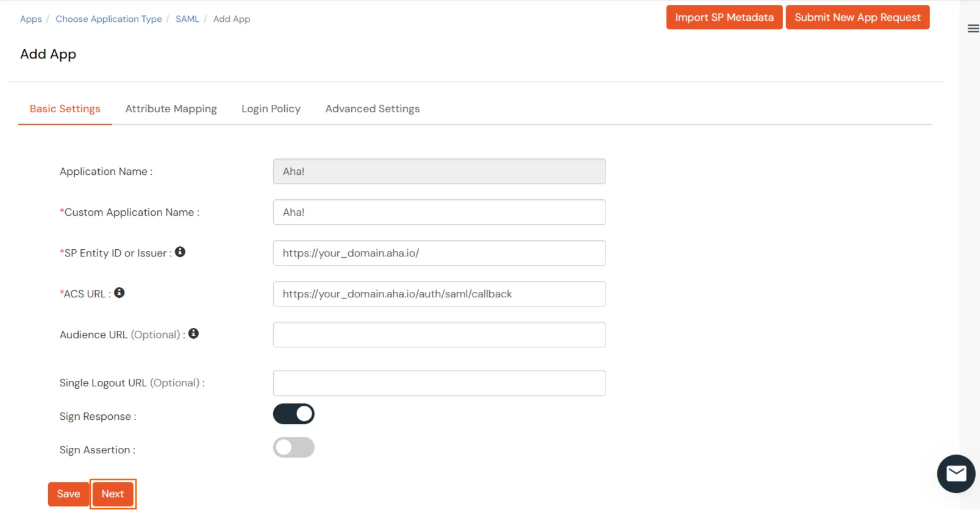This screenshot has width=980, height=513.
Task: Click the 'Sign Response :' label
Action: [x=98, y=417]
